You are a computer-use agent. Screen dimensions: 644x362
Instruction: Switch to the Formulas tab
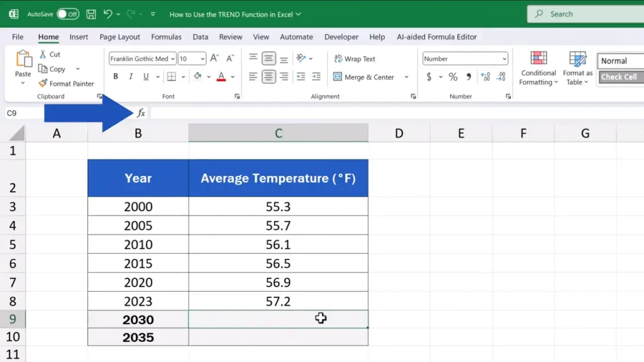166,37
